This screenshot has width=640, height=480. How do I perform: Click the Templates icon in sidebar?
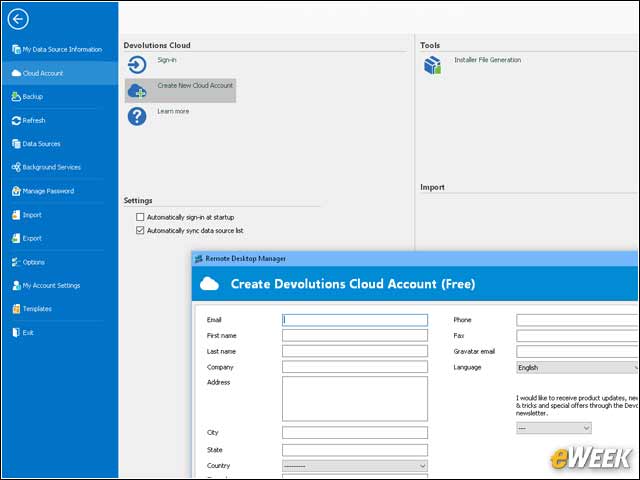point(16,309)
